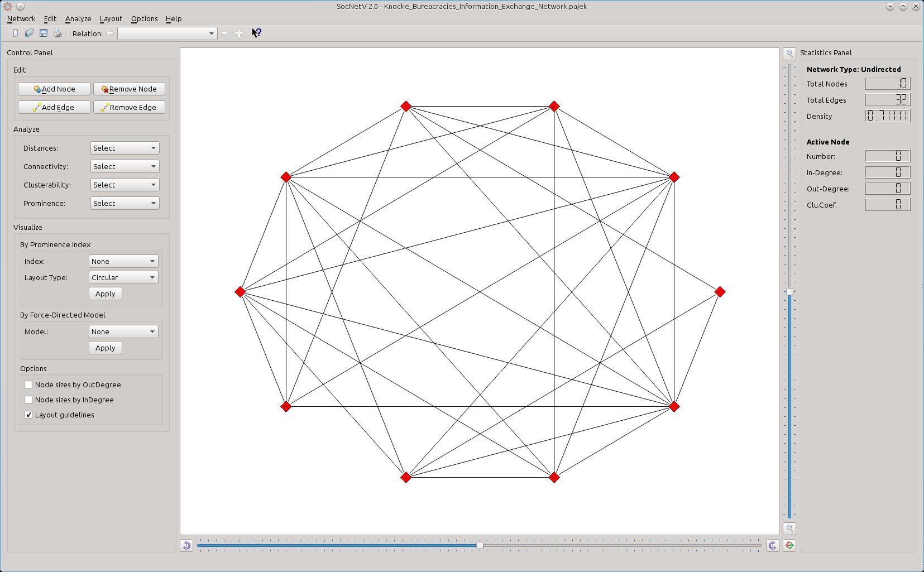Open the Help menu

(174, 18)
